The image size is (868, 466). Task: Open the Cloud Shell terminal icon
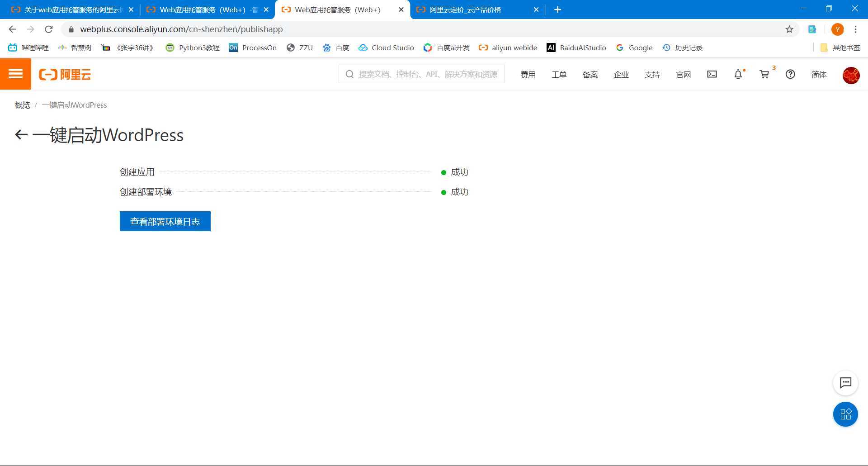tap(712, 74)
